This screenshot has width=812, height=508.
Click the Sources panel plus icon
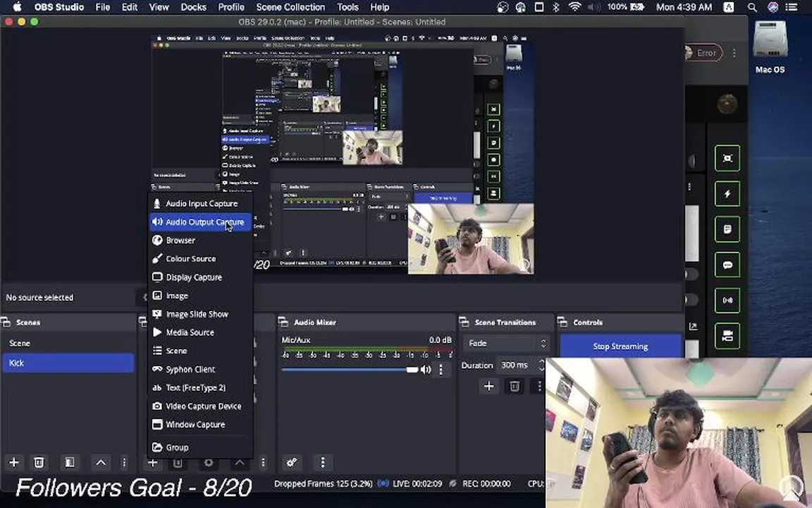click(152, 462)
